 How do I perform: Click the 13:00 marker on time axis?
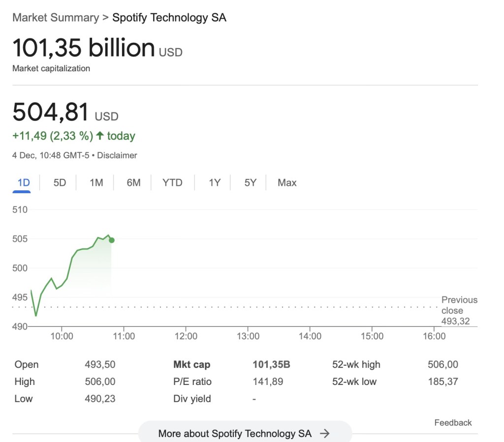248,336
